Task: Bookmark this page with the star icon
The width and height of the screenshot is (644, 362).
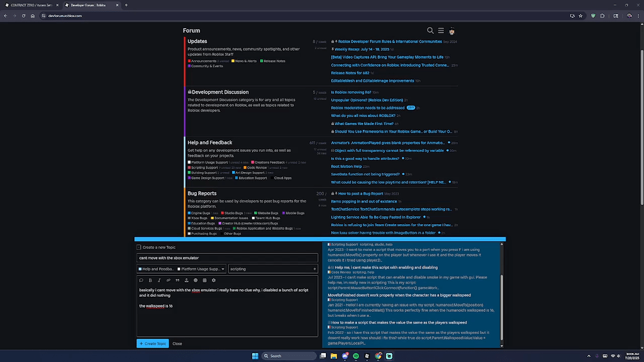Action: coord(580,16)
